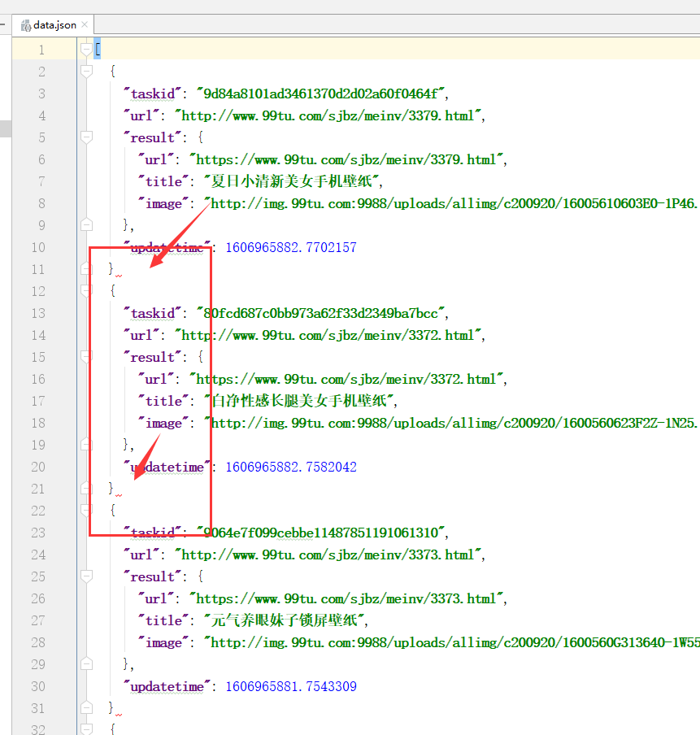The image size is (700, 735).
Task: Click line number 1 in gutter
Action: [41, 50]
